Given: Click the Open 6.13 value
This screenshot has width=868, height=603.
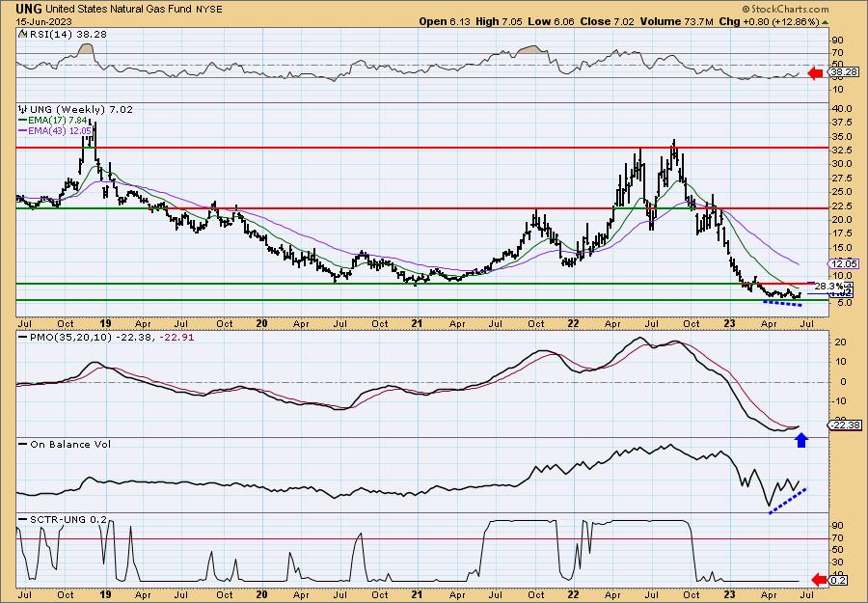Looking at the screenshot, I should point(445,21).
